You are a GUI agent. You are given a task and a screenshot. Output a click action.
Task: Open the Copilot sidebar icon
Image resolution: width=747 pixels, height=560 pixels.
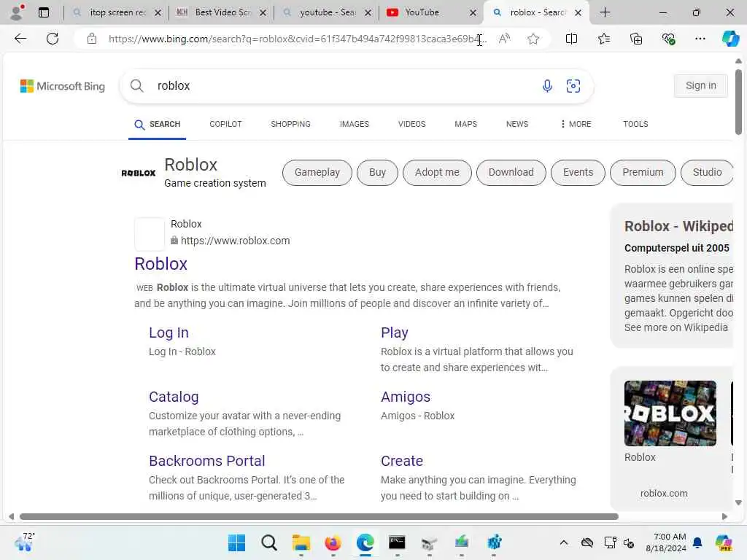730,39
